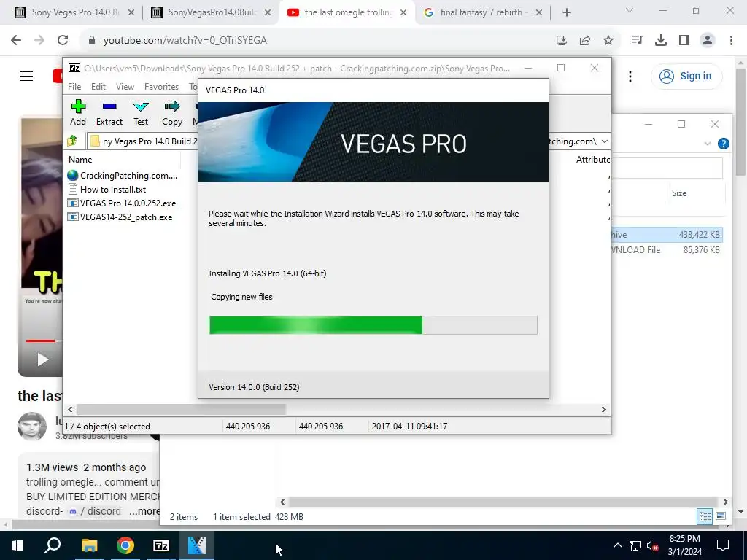Select How to Install.txt in 7-Zip

[107, 190]
